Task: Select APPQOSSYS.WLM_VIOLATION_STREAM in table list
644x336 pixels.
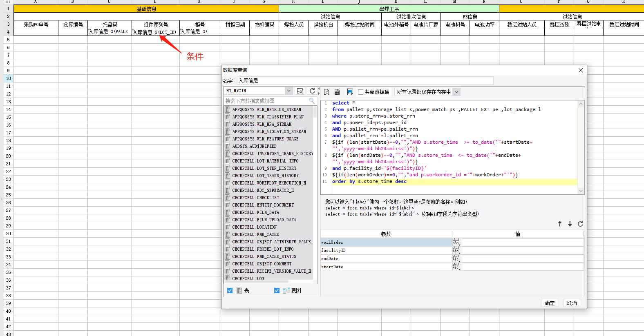Action: click(x=269, y=131)
